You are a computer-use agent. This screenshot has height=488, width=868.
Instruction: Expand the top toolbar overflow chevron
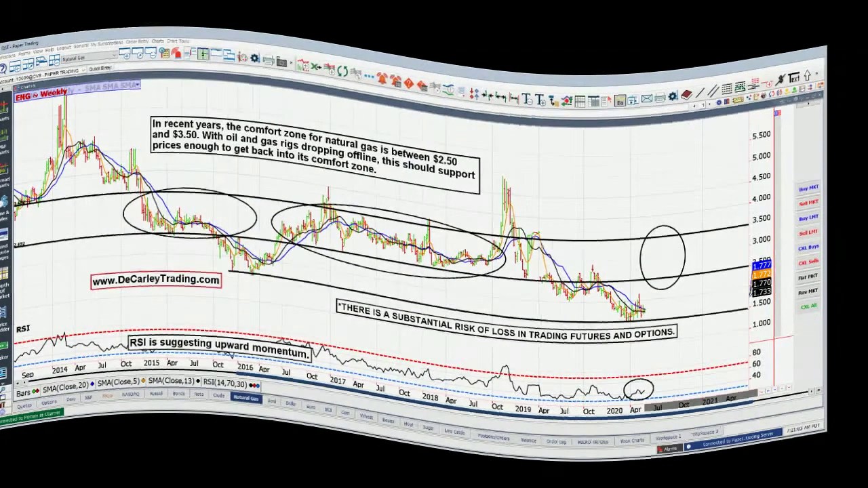click(x=291, y=62)
